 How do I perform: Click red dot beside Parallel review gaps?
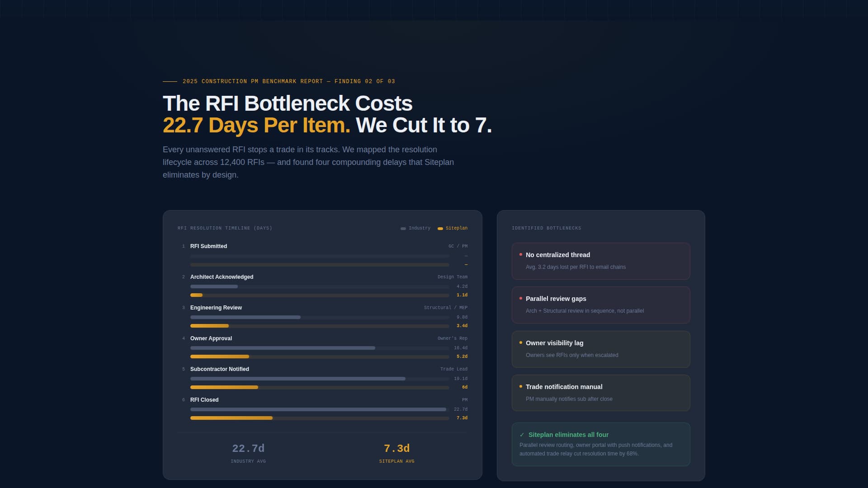tap(521, 298)
